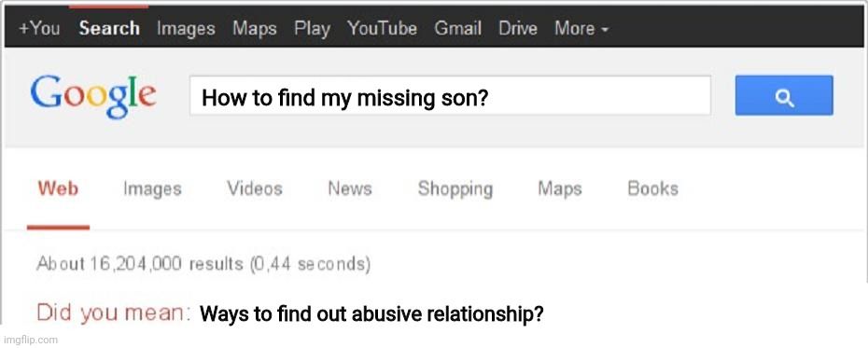Open Gmail from the top bar

click(x=458, y=28)
